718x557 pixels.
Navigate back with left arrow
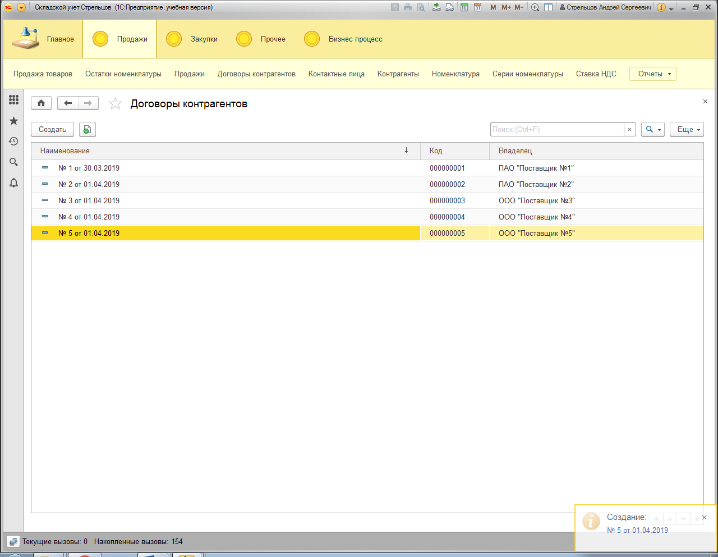(68, 103)
